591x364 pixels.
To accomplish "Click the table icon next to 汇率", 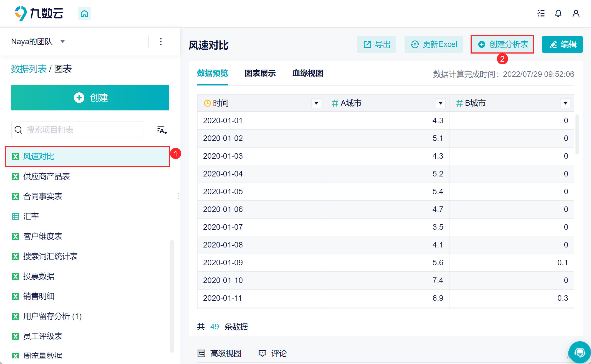I will pos(16,216).
